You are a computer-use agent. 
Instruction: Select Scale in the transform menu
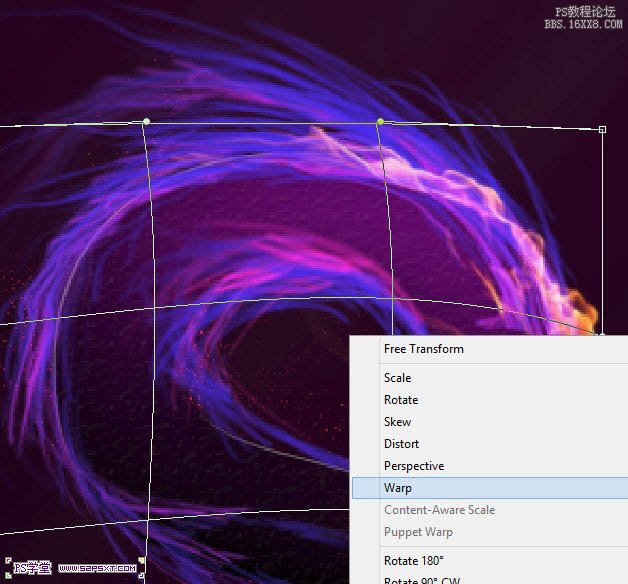coord(490,378)
